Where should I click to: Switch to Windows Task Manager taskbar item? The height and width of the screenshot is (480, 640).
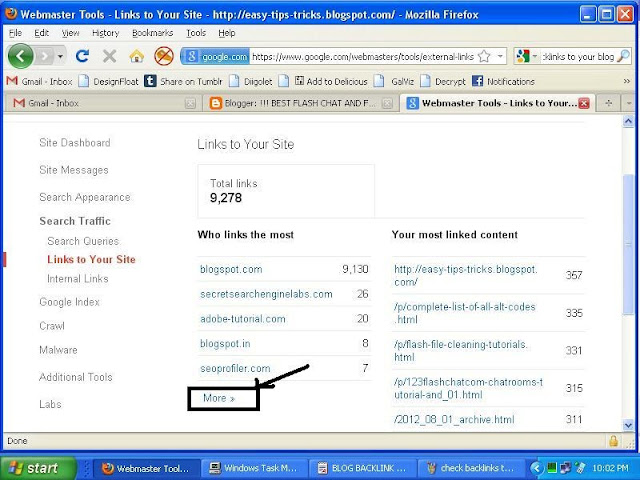click(253, 468)
